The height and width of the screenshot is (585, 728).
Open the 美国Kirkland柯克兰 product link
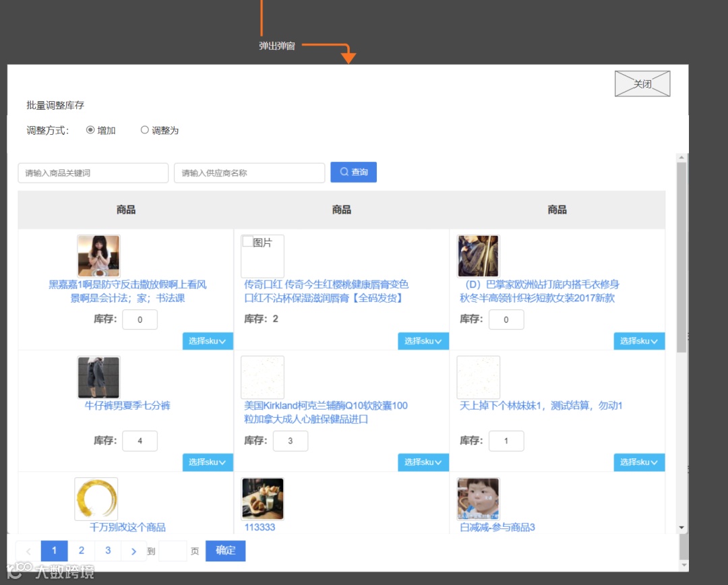[326, 412]
